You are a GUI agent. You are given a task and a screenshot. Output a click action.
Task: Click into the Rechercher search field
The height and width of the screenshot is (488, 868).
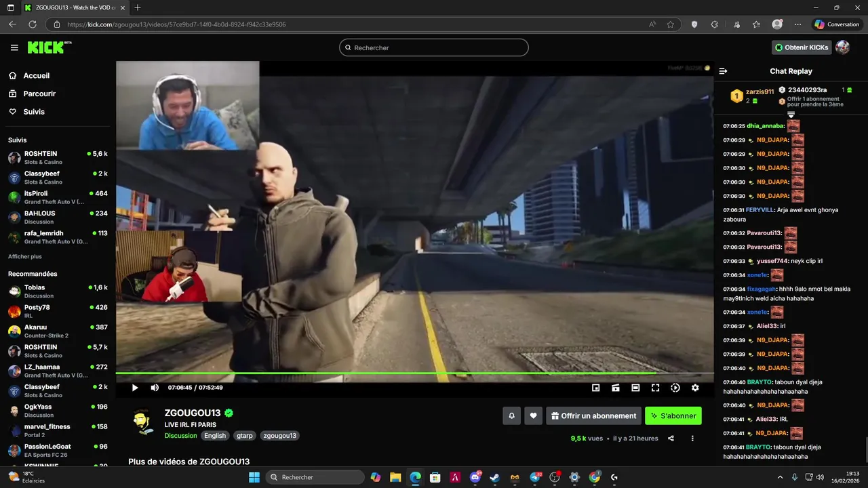(x=434, y=47)
